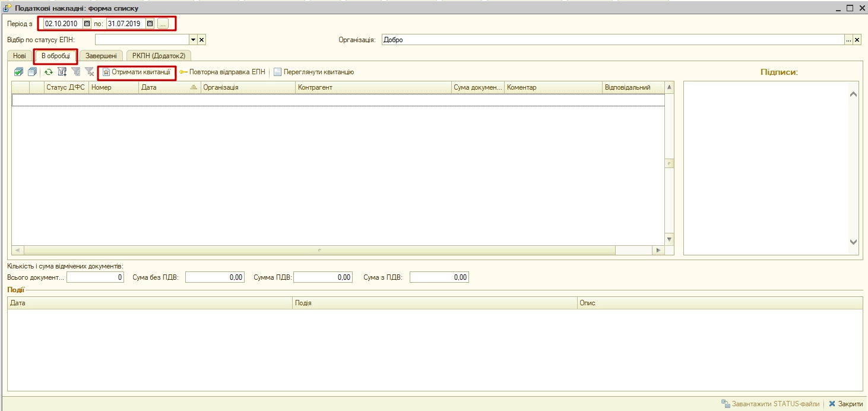This screenshot has width=868, height=411.
Task: Click the Відбір по статусу ЕПН field
Action: click(142, 40)
